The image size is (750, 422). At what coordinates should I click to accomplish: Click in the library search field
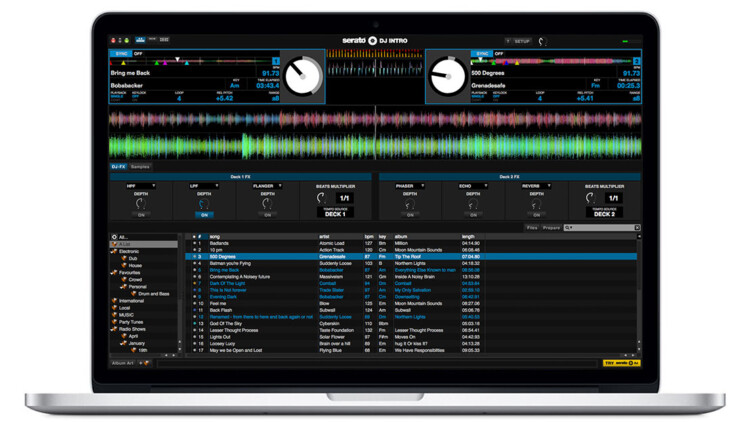click(x=603, y=228)
